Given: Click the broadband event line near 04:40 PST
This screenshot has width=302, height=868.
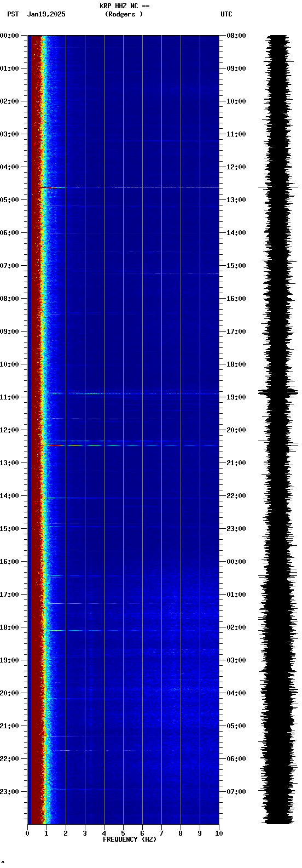Looking at the screenshot, I should click(x=129, y=187).
